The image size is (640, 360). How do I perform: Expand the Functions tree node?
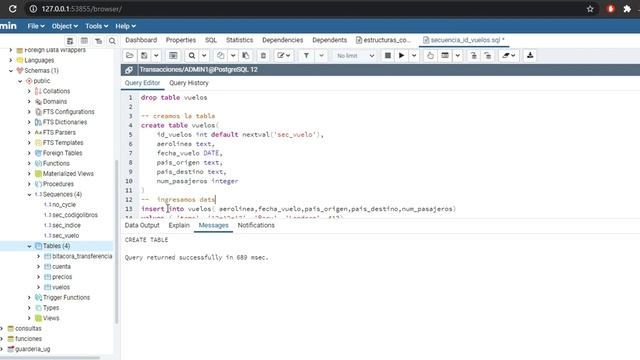coord(29,163)
